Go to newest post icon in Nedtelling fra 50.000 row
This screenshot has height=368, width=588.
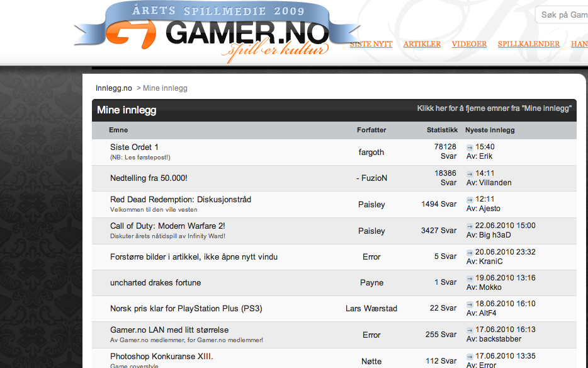[x=470, y=174]
